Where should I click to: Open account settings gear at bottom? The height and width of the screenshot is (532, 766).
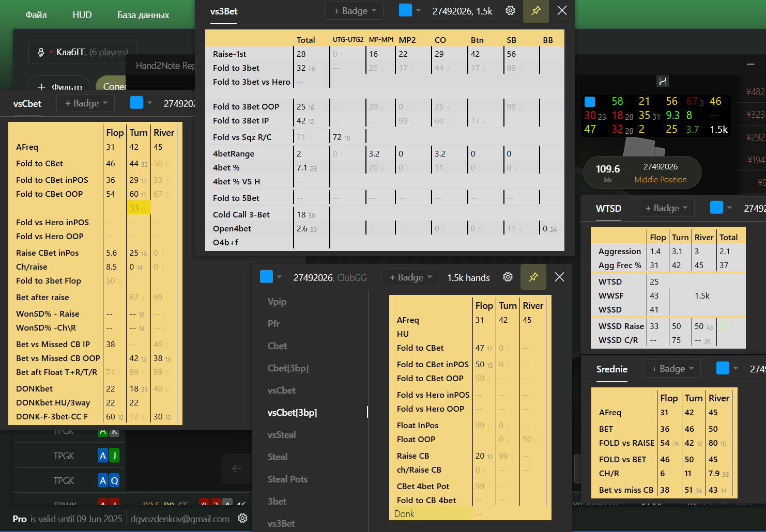242,518
